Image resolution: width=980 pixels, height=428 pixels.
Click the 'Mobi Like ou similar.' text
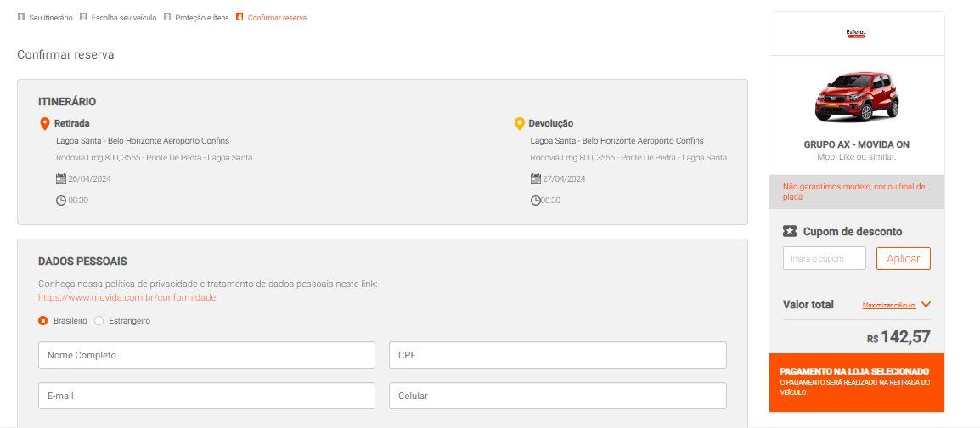856,157
